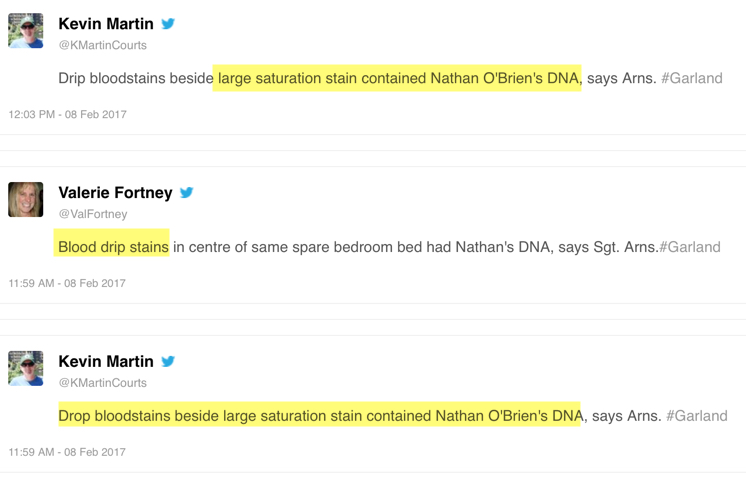746x481 pixels.
Task: Click the #Garland hashtag in the first tweet
Action: point(691,78)
